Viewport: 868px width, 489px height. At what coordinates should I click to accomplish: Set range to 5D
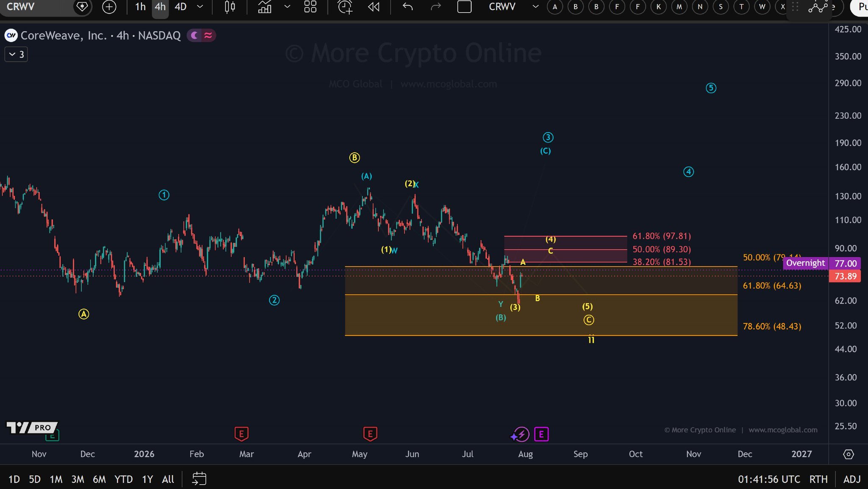click(35, 479)
